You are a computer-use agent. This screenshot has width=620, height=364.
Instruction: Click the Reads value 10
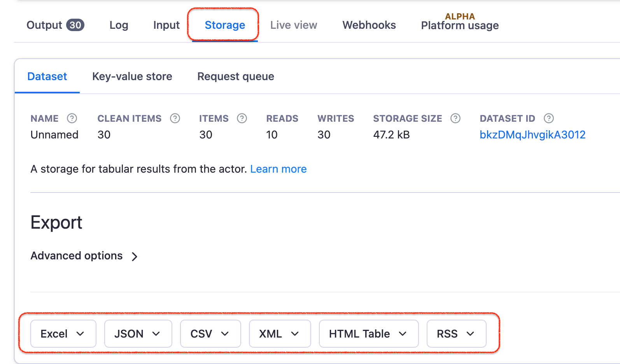[272, 135]
